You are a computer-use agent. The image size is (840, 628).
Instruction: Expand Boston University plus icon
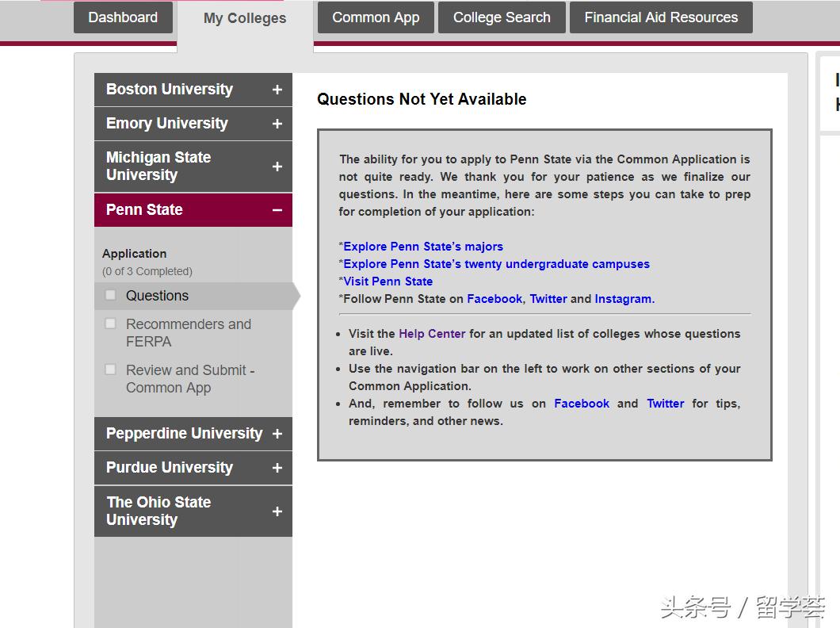[277, 90]
